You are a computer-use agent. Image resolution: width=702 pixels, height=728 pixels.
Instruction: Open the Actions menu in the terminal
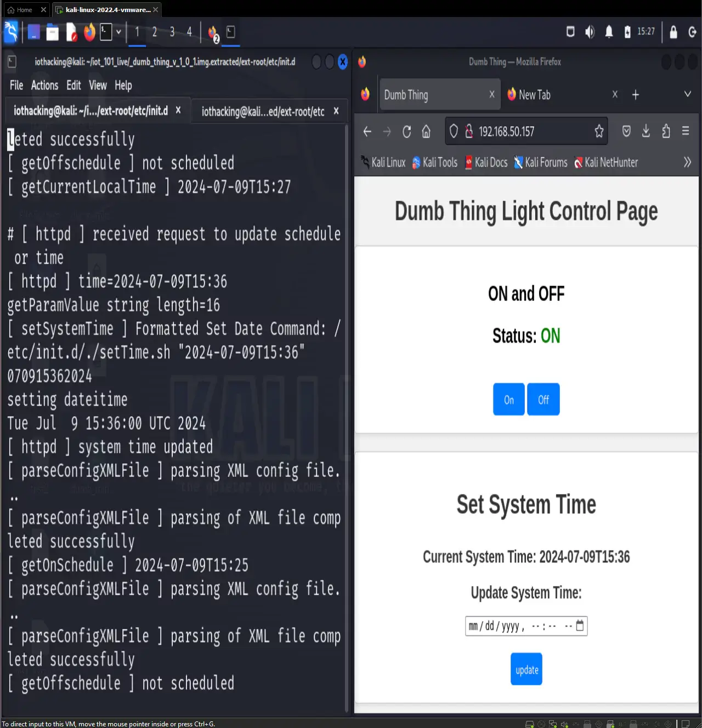click(x=44, y=86)
